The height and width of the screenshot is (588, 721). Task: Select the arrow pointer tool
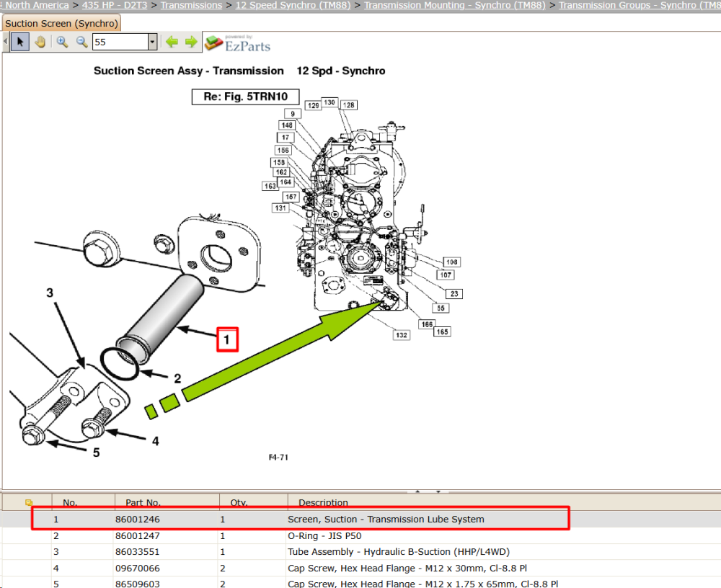tap(19, 42)
